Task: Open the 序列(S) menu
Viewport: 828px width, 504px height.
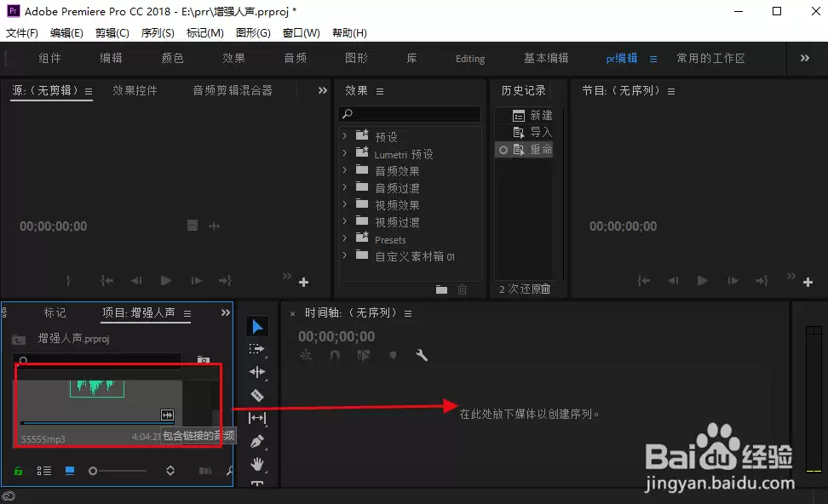Action: [158, 32]
